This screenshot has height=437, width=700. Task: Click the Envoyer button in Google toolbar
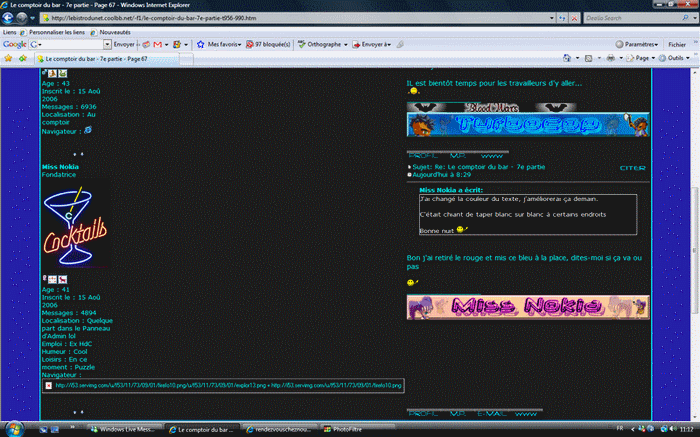click(124, 44)
